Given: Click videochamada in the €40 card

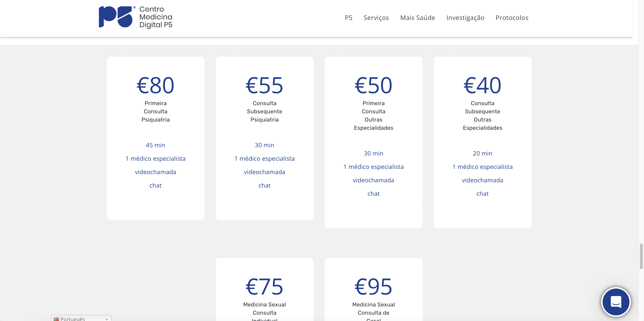Looking at the screenshot, I should (482, 180).
